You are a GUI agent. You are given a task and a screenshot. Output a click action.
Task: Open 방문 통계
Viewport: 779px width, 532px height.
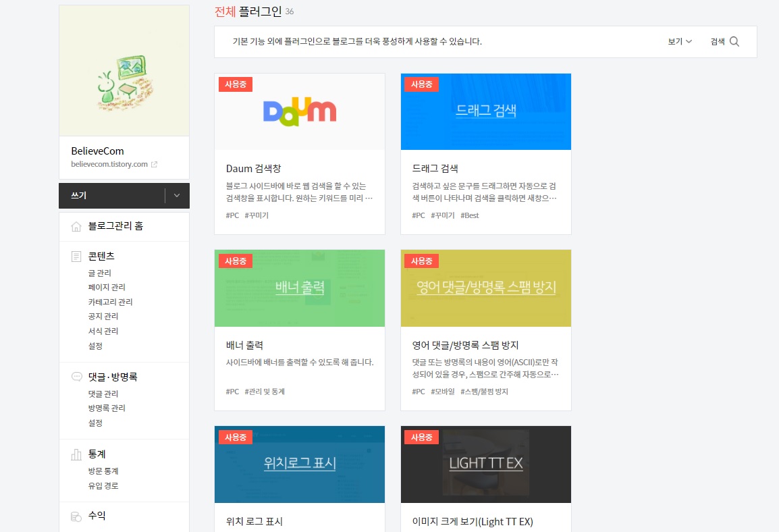103,471
